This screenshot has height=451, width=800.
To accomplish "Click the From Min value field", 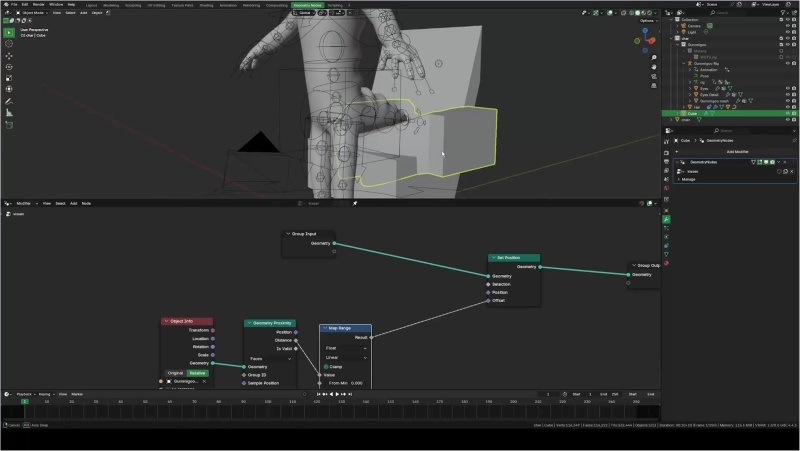I will (x=345, y=383).
